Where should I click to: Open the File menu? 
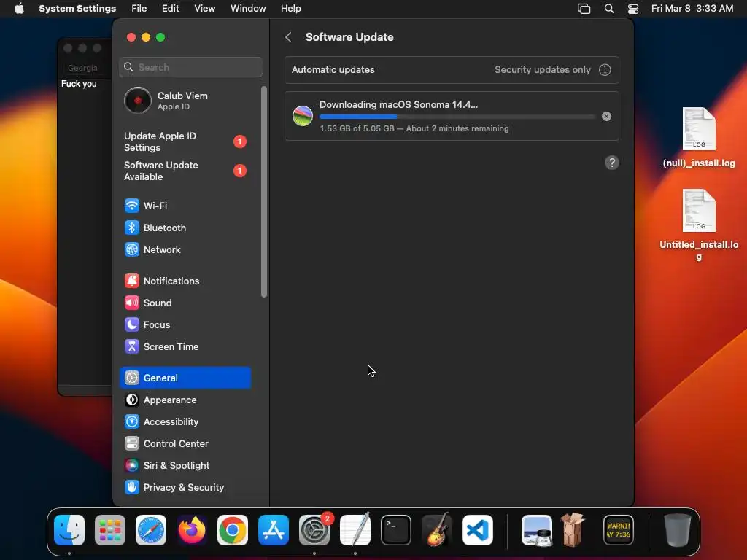[139, 9]
